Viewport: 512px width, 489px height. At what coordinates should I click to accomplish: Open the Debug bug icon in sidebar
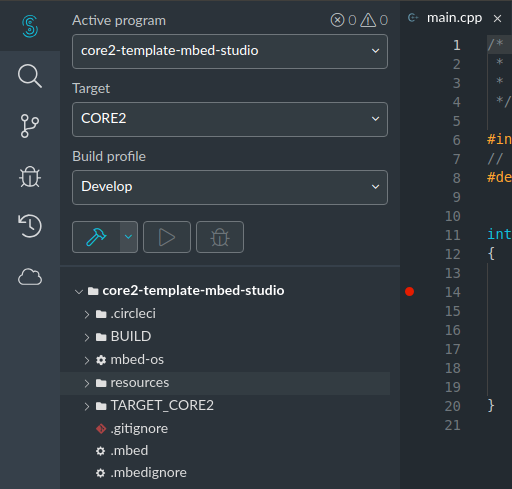click(30, 176)
